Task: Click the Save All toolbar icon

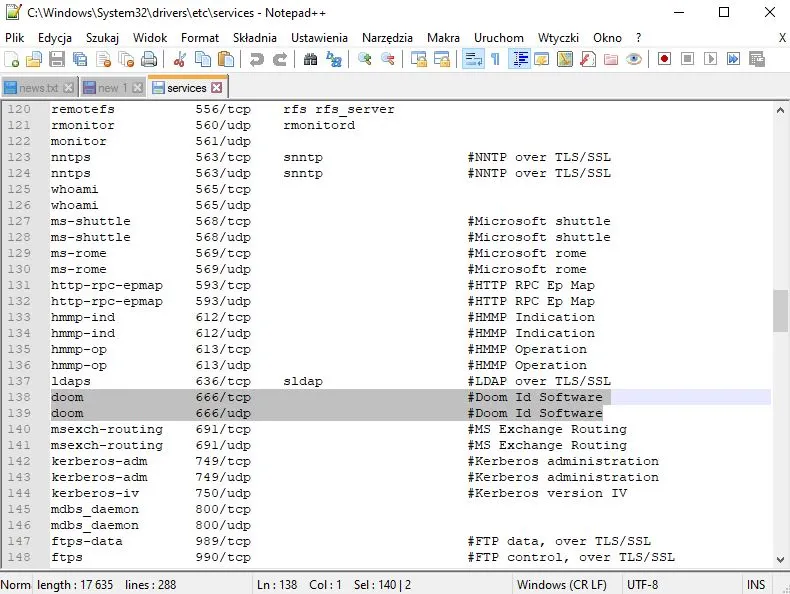Action: coord(79,60)
